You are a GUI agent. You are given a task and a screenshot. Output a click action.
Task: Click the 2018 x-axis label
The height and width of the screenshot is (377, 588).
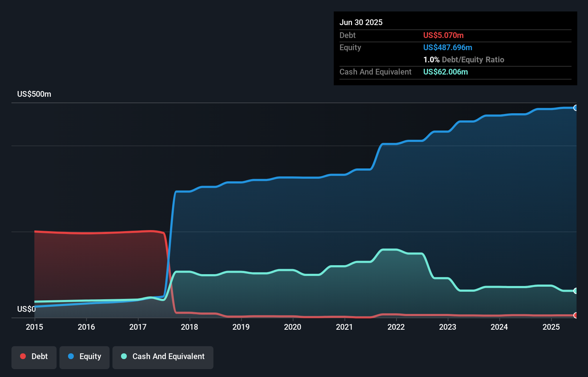(189, 327)
